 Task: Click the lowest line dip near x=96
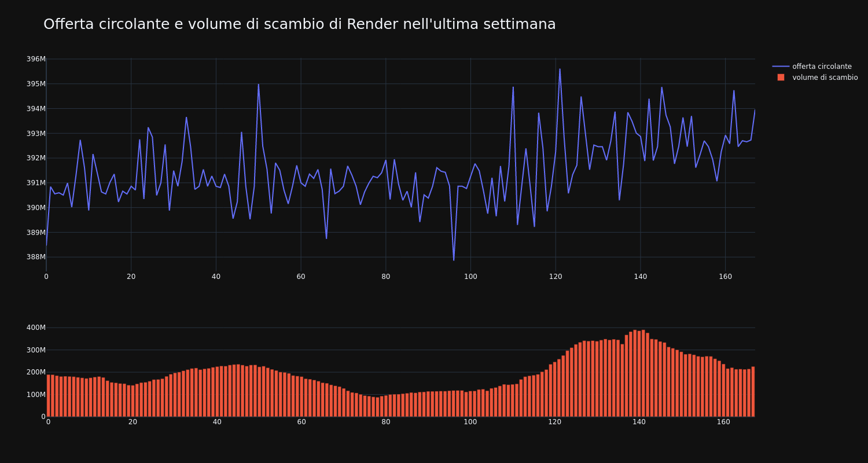point(454,260)
